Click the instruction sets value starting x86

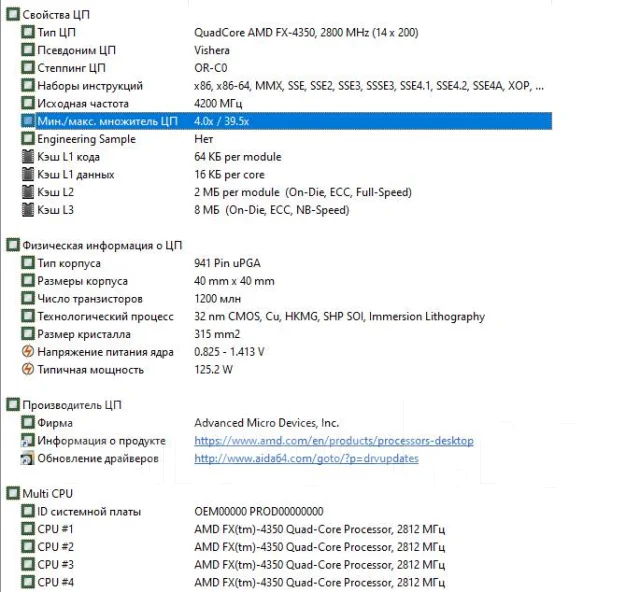(x=369, y=86)
